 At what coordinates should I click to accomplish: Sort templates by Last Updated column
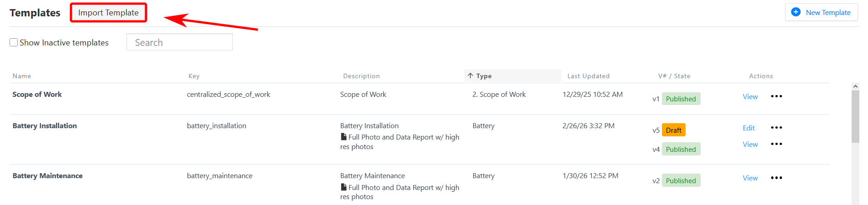[588, 76]
